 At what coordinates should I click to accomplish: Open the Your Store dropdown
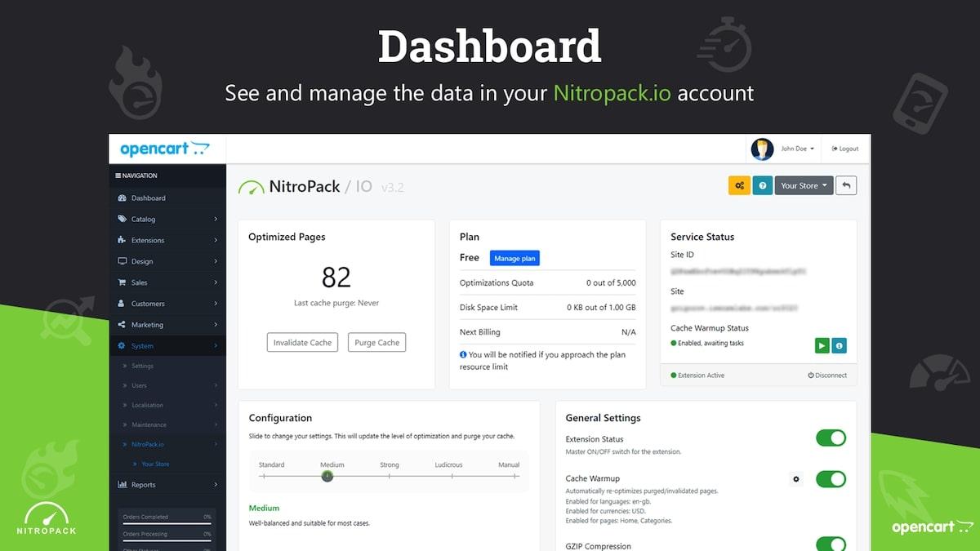[x=804, y=185]
